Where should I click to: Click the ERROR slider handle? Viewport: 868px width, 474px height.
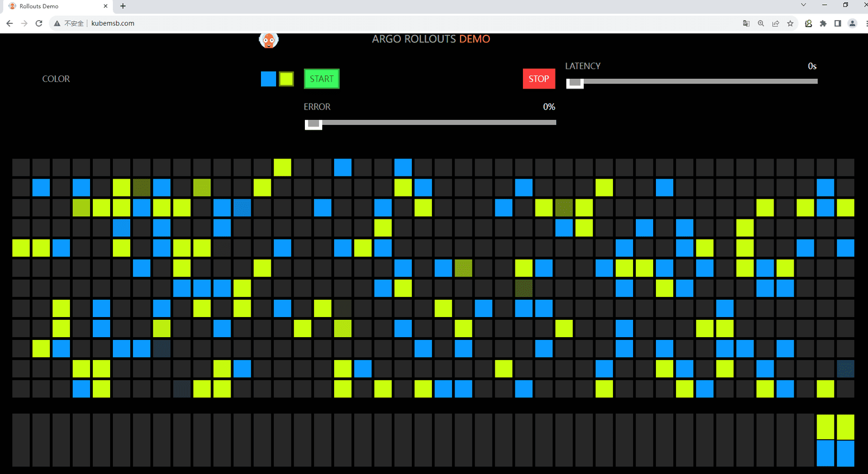[x=314, y=124]
